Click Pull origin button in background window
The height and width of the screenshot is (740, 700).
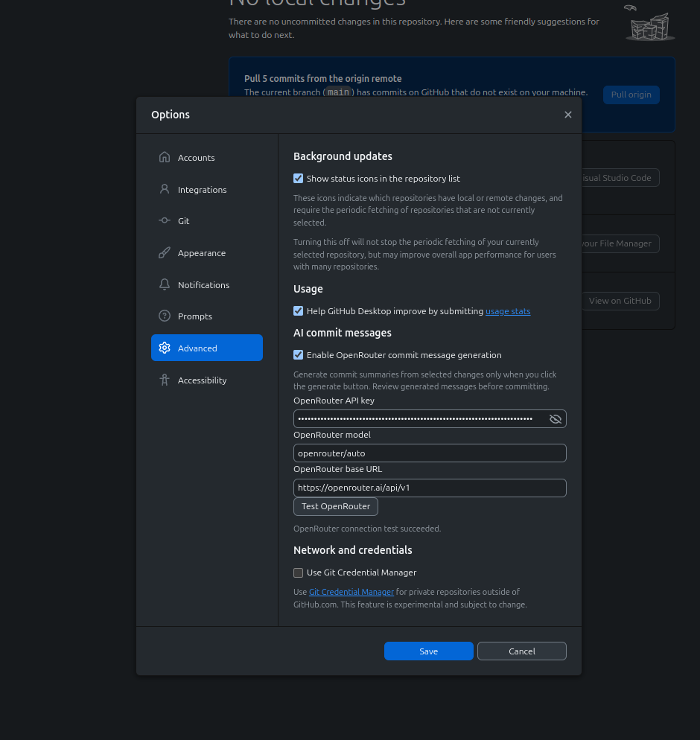click(631, 95)
